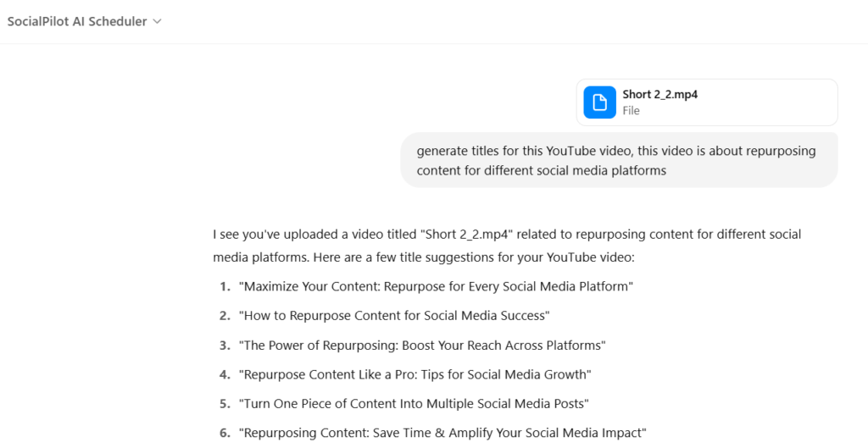Viewport: 868px width, 448px height.
Task: Click the blue file icon for Short 2_2.mp4
Action: pyautogui.click(x=599, y=102)
